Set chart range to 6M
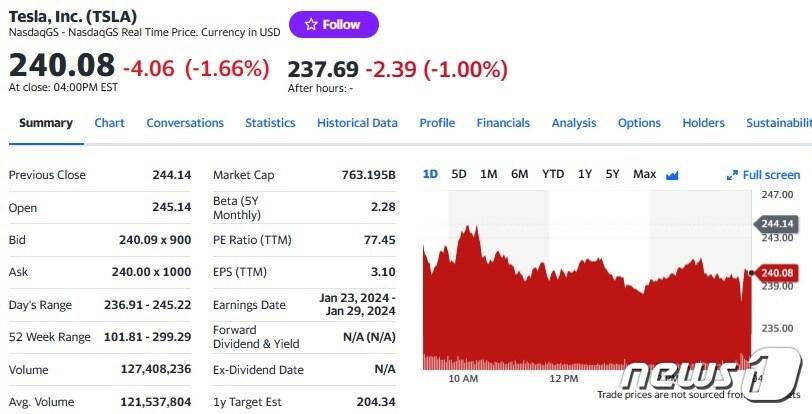Viewport: 812px width, 414px height. pos(519,174)
